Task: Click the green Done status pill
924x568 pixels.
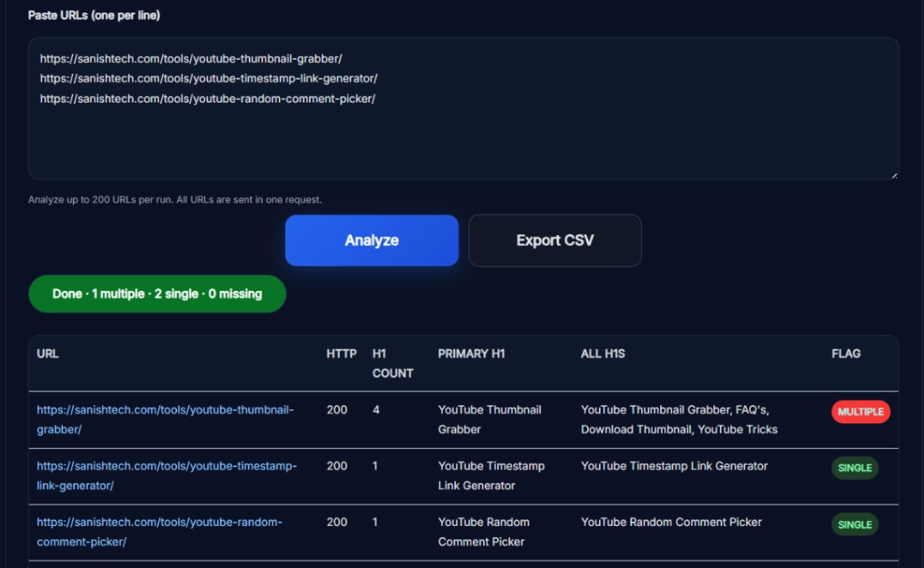Action: pos(157,294)
